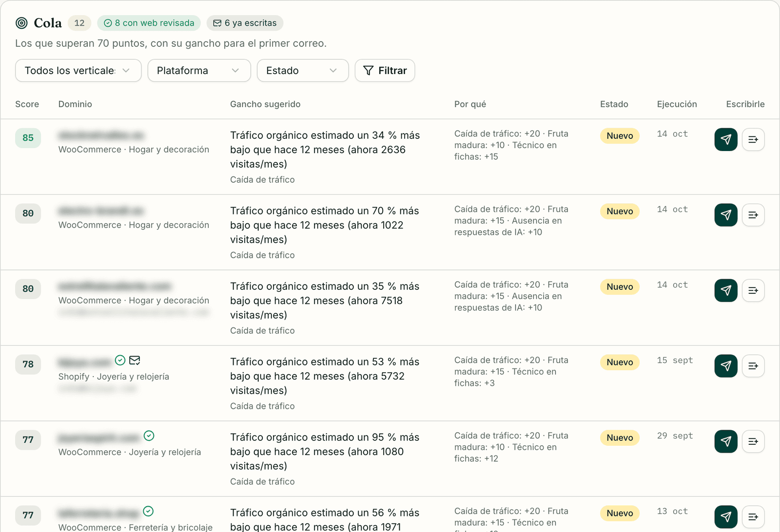
Task: Click send icon for 7518 visitas row
Action: (726, 290)
